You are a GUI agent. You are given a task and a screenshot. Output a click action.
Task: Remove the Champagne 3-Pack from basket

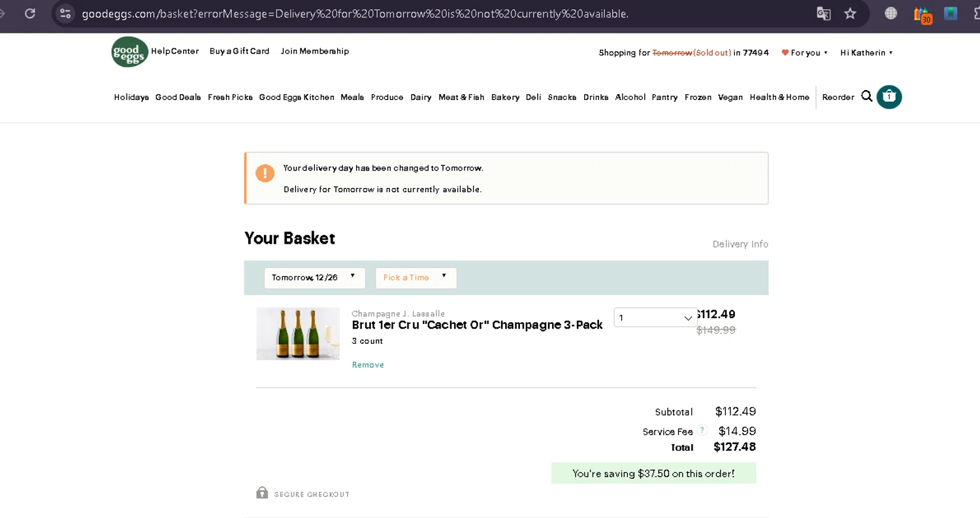pos(368,364)
